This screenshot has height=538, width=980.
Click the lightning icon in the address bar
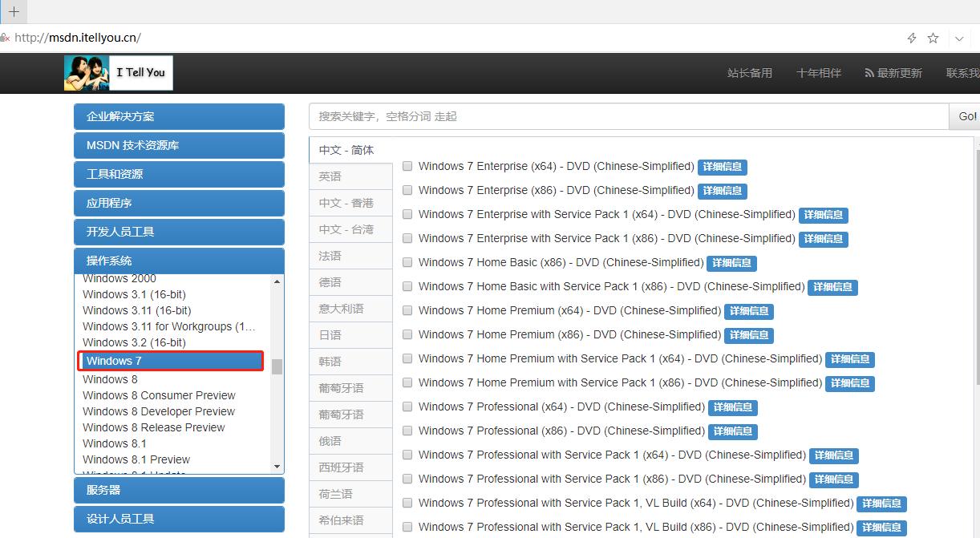coord(911,37)
